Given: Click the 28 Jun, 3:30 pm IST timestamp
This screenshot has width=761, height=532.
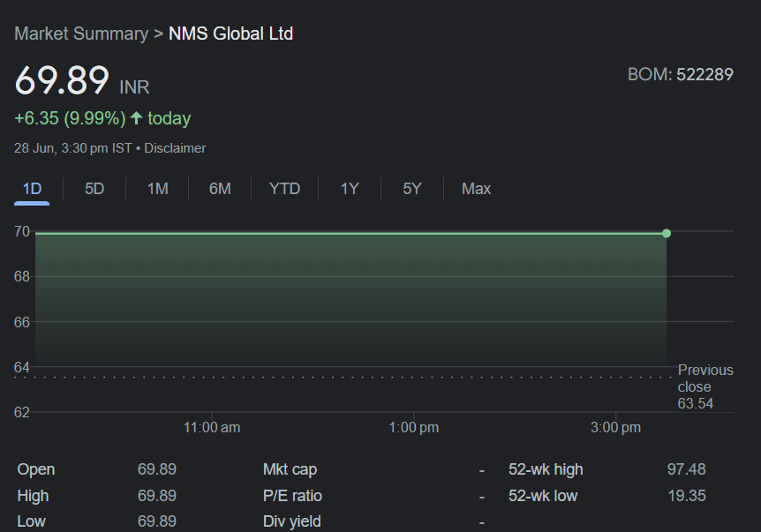Looking at the screenshot, I should click(x=72, y=148).
